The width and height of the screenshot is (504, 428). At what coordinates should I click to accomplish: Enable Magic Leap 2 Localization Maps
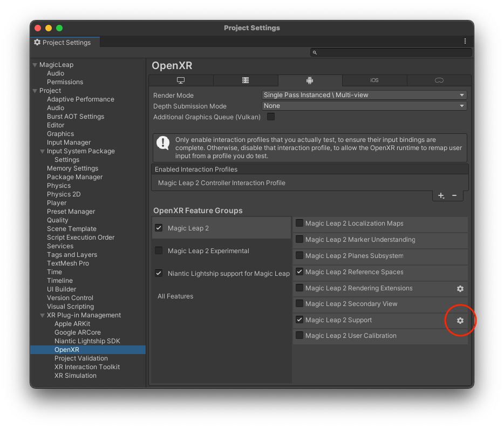299,223
